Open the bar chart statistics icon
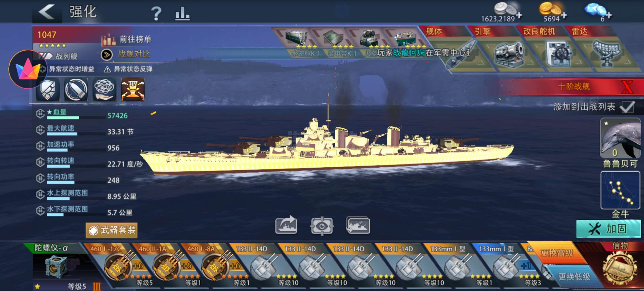The width and height of the screenshot is (644, 291). point(182,13)
